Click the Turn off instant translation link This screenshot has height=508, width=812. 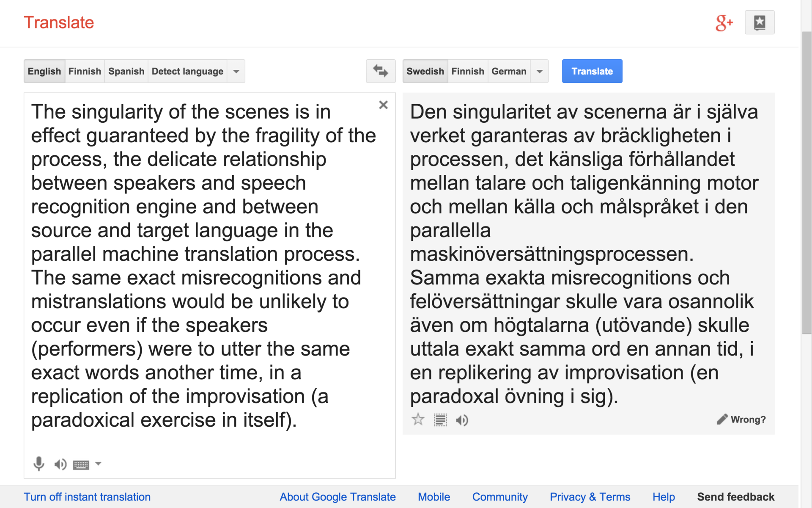(87, 497)
